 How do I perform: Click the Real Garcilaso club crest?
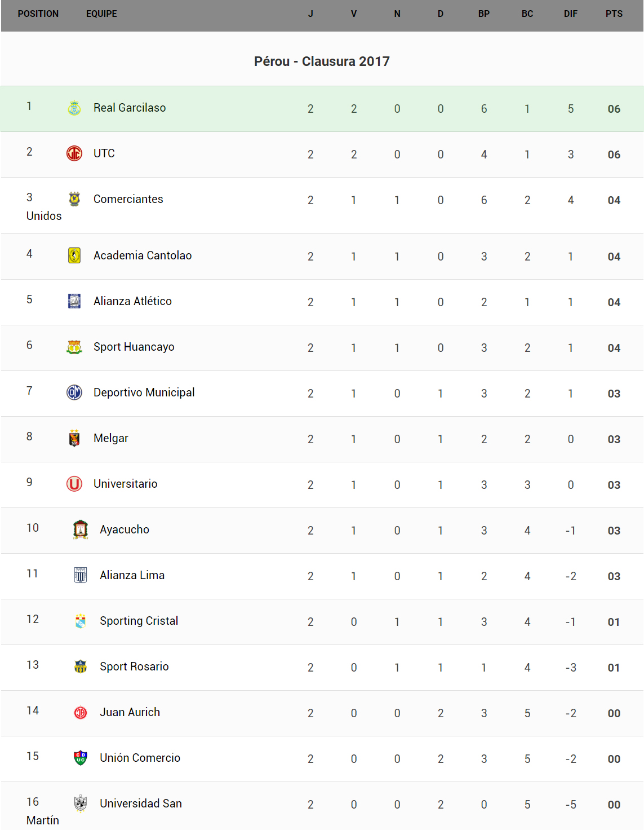(74, 108)
